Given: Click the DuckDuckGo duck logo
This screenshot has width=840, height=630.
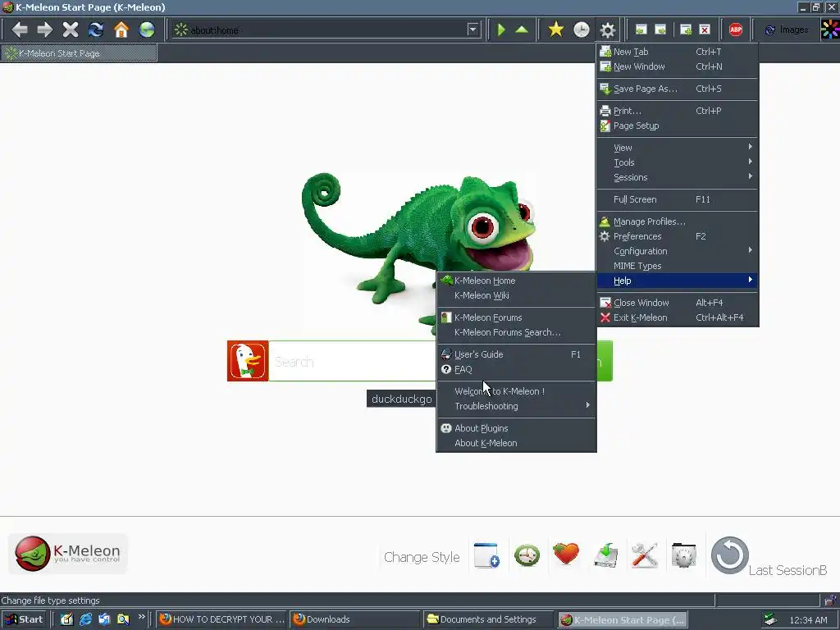Looking at the screenshot, I should (248, 361).
